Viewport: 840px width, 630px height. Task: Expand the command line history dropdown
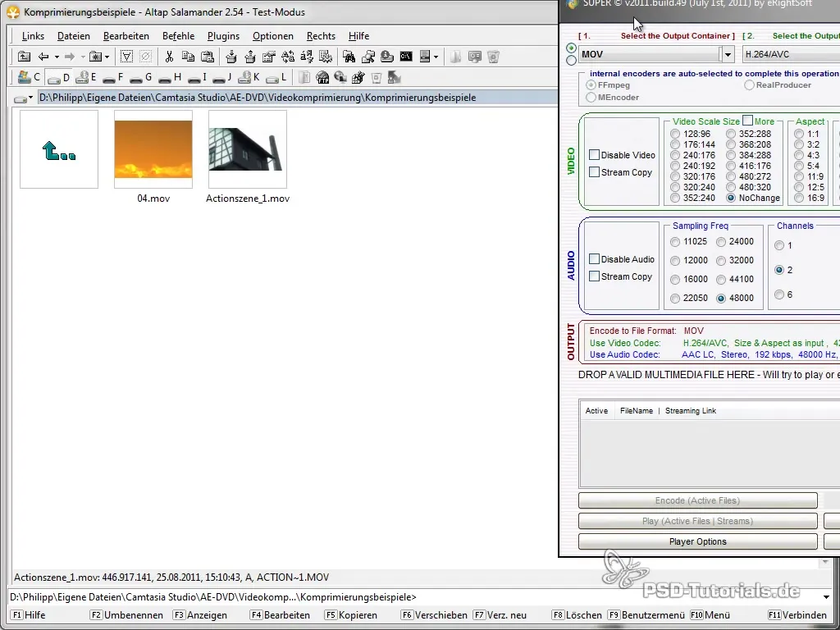click(x=826, y=597)
